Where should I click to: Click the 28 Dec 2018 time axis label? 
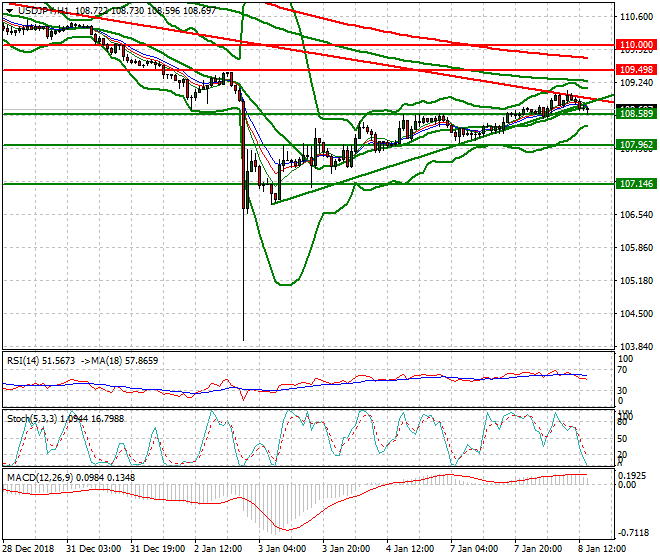(29, 549)
